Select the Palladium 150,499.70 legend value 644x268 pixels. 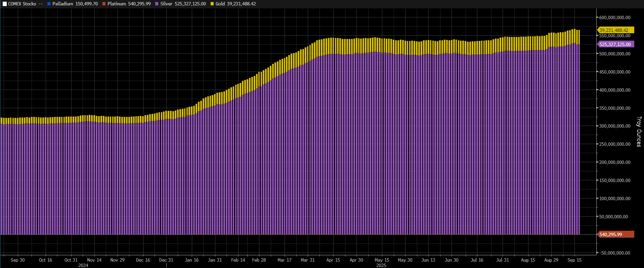(x=75, y=4)
